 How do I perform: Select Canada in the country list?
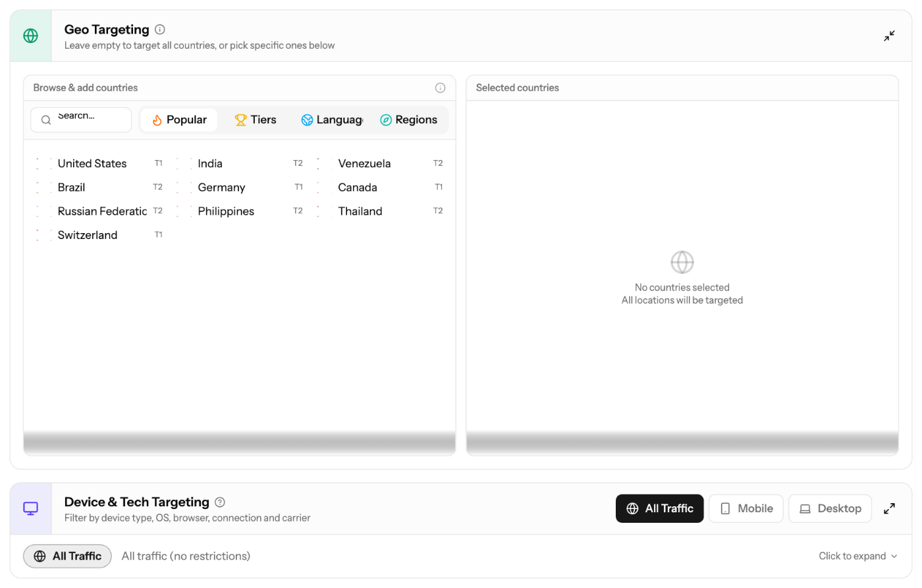click(380, 188)
